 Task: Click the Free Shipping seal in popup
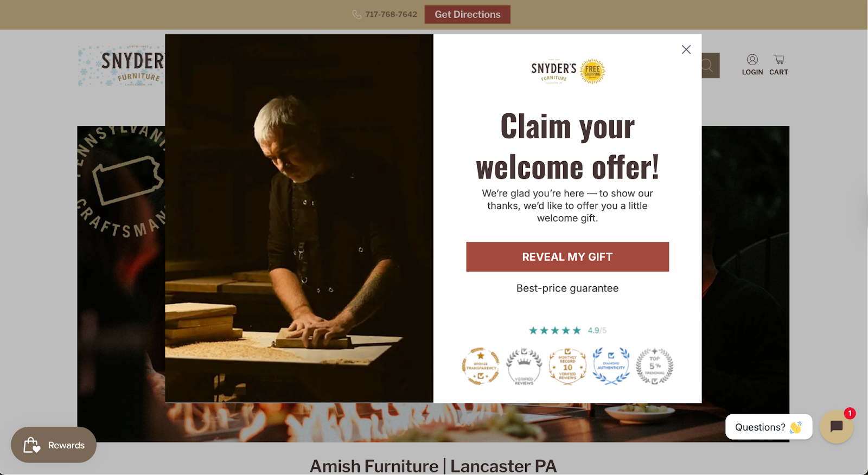[592, 71]
